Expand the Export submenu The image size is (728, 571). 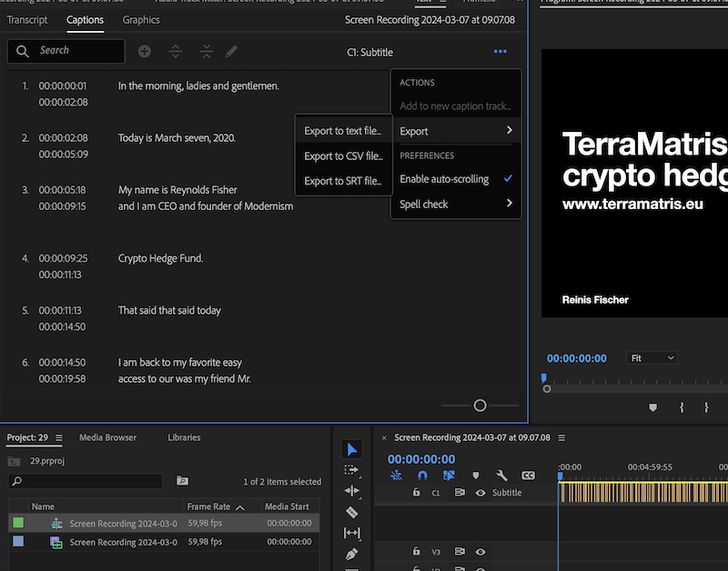click(456, 131)
